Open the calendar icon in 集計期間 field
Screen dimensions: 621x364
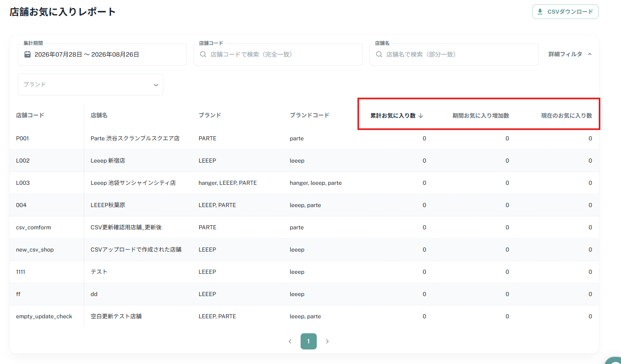tap(28, 54)
